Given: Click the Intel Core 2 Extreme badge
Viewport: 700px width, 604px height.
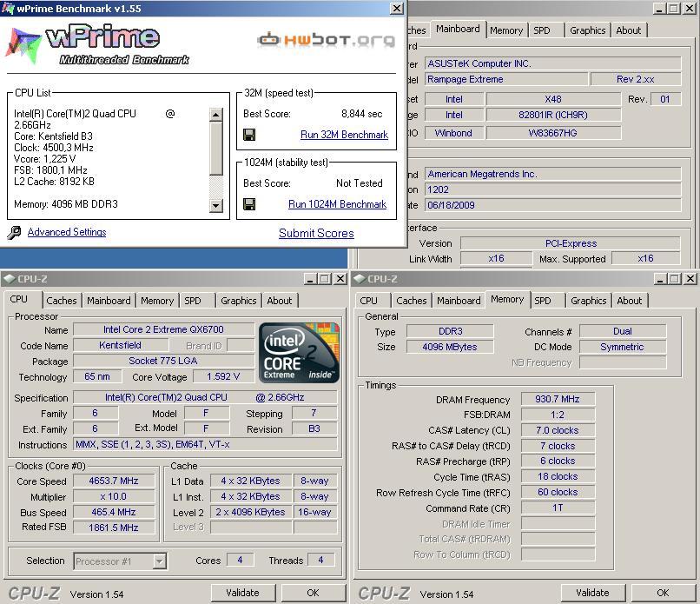Looking at the screenshot, I should [x=299, y=353].
